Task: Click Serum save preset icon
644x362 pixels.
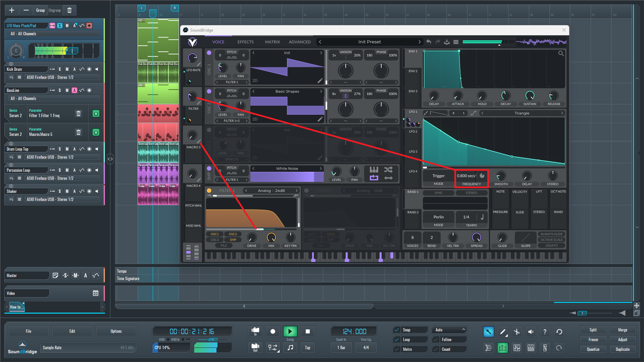Action: click(447, 42)
